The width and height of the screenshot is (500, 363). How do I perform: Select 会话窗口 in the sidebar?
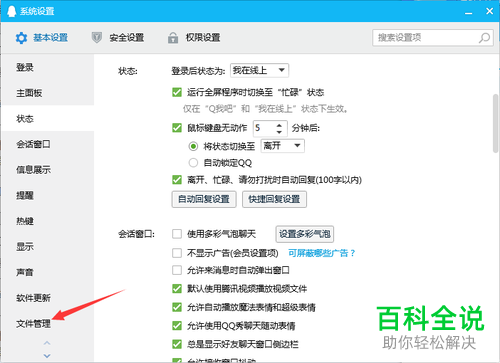(x=48, y=144)
